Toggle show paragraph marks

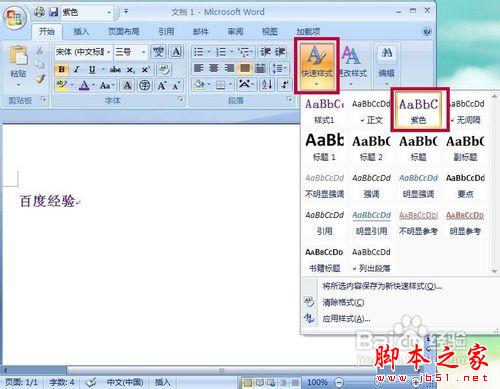285,85
